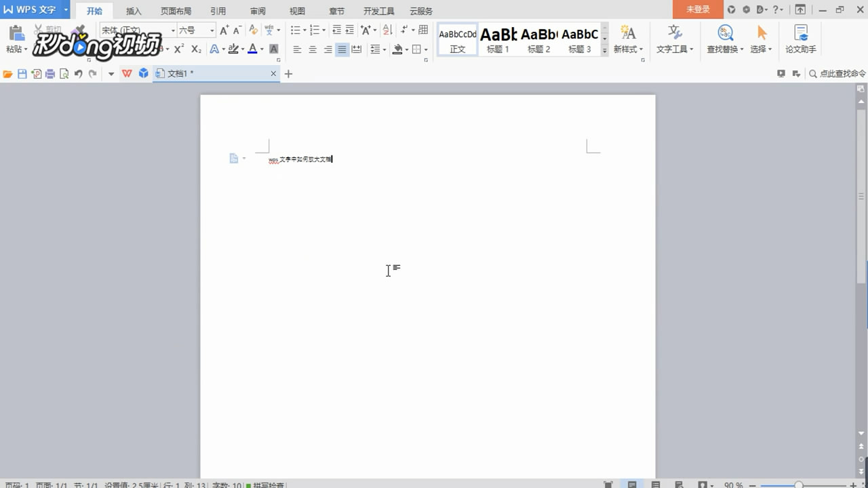Apply superscript with the X² icon
This screenshot has width=868, height=488.
pyautogui.click(x=179, y=49)
